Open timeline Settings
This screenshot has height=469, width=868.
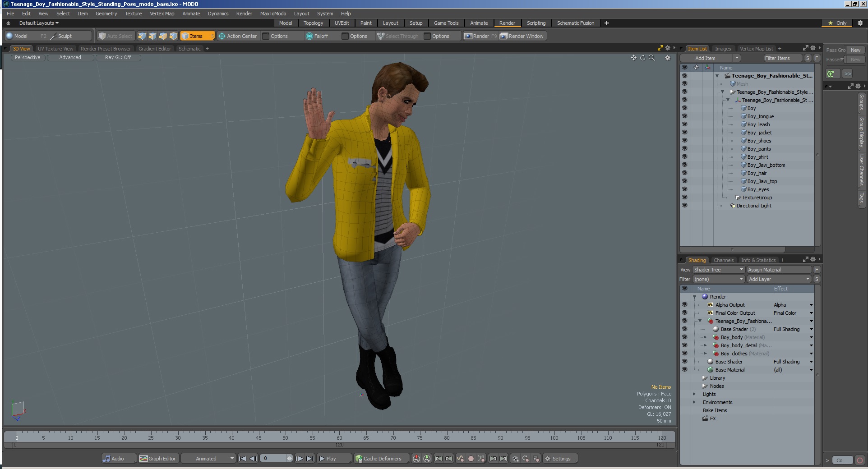(560, 459)
